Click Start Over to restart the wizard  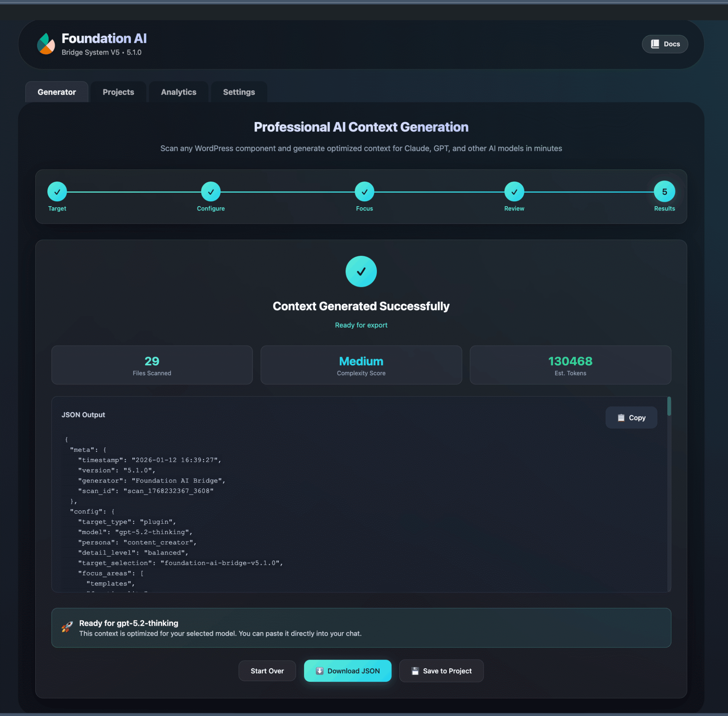click(267, 671)
